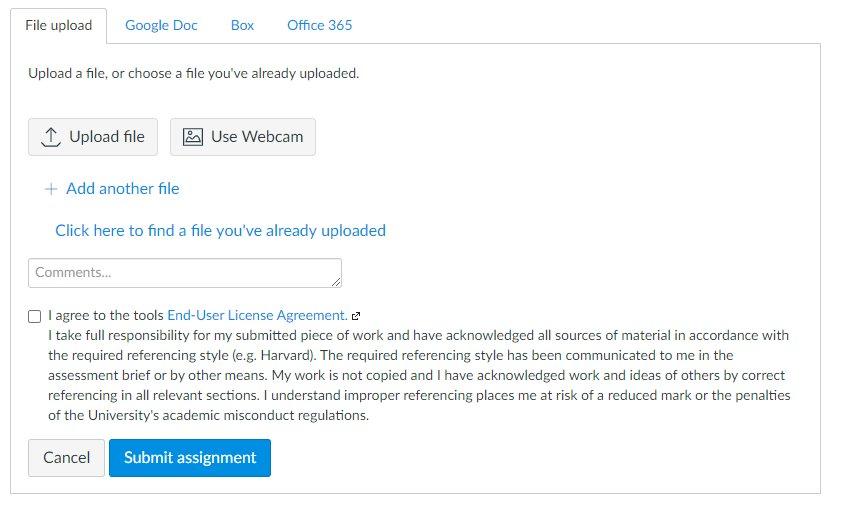The width and height of the screenshot is (843, 514).
Task: Click into the Comments text box
Action: point(185,273)
